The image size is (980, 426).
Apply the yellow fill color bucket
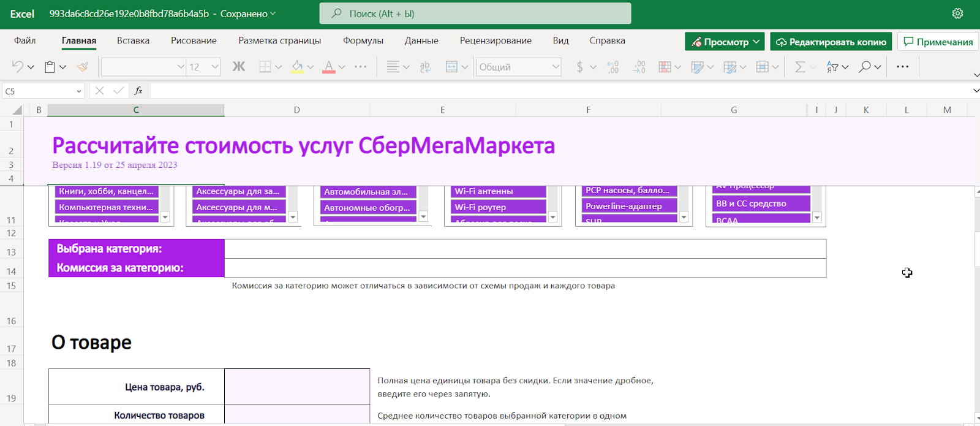(x=297, y=67)
